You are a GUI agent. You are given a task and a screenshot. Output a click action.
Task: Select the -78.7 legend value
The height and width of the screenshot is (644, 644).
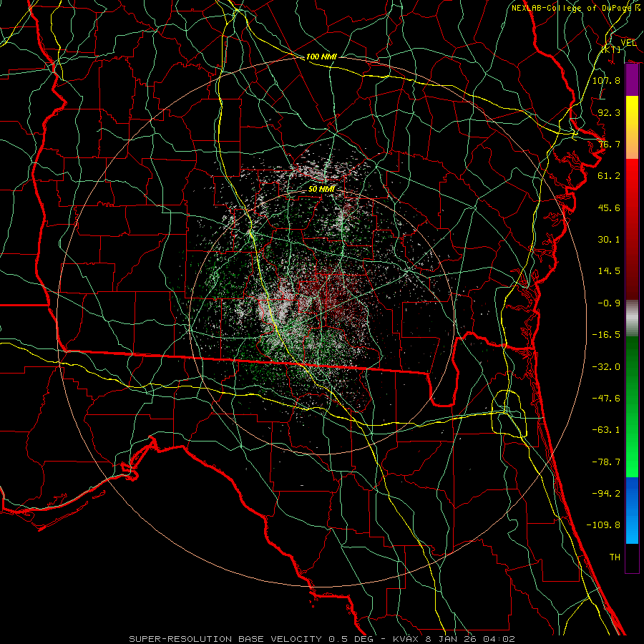pyautogui.click(x=606, y=462)
